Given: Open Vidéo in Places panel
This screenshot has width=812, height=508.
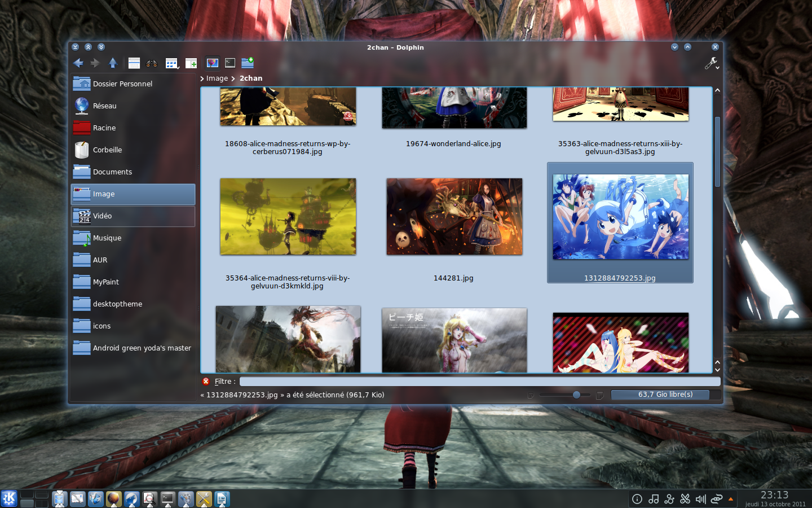Looking at the screenshot, I should click(133, 216).
